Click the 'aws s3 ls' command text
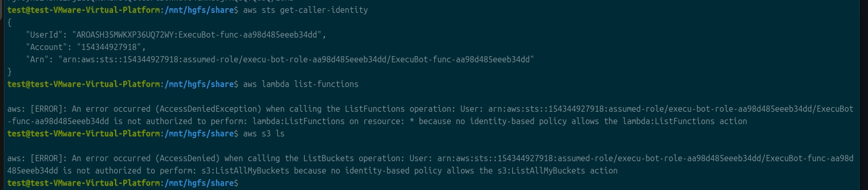This screenshot has width=868, height=190. tap(264, 133)
